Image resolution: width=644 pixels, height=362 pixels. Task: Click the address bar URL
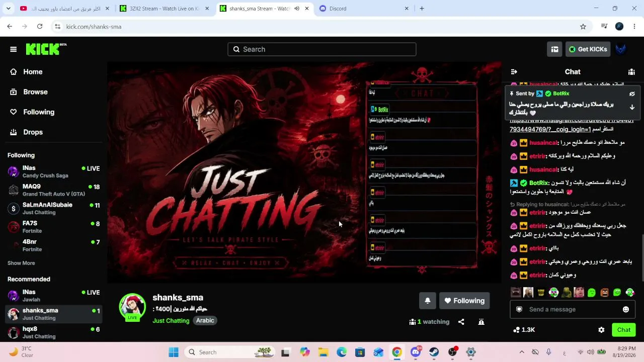(x=94, y=27)
